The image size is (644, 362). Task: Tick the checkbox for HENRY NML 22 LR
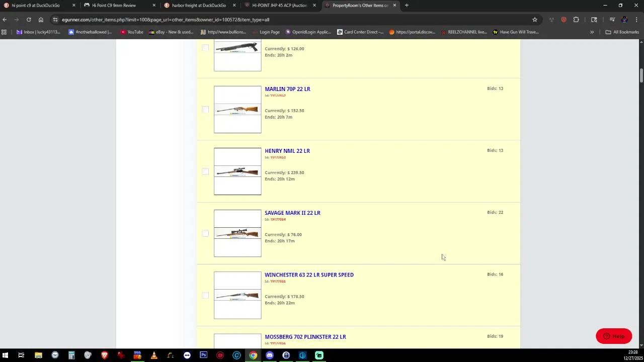click(205, 171)
